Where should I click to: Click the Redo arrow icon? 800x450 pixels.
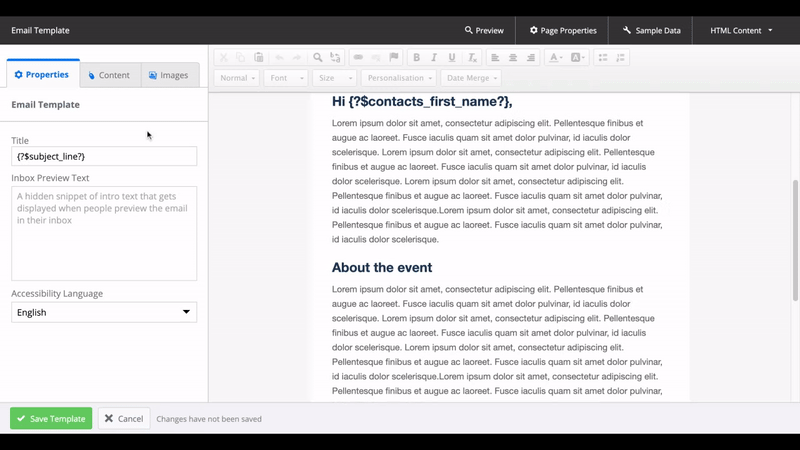[296, 57]
